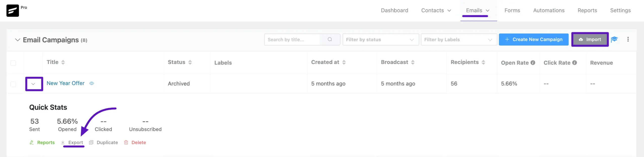The width and height of the screenshot is (644, 157).
Task: Click the Duplicate copy icon
Action: [x=91, y=142]
